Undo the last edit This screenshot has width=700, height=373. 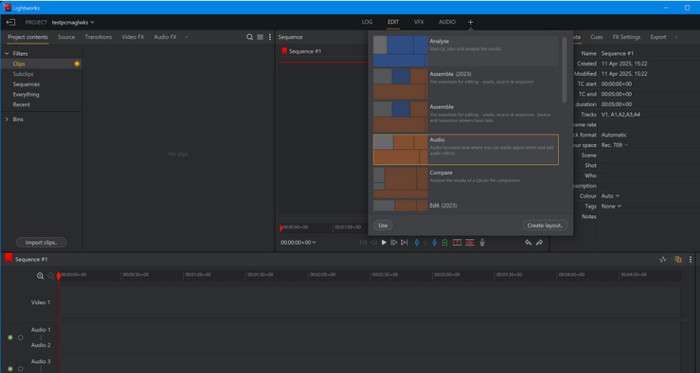point(528,242)
